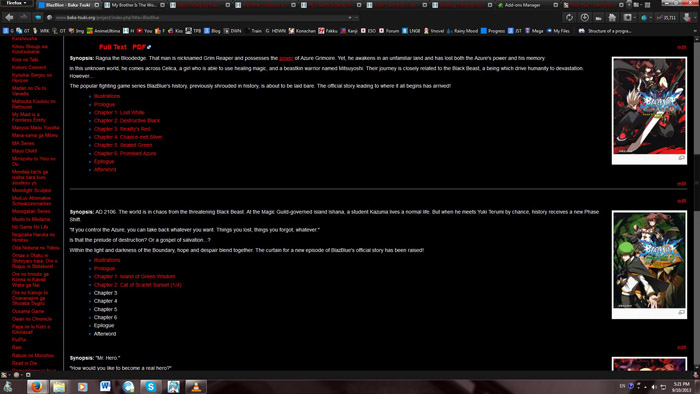This screenshot has width=700, height=394.
Task: Close the Add-ons Manager tab
Action: [555, 5]
